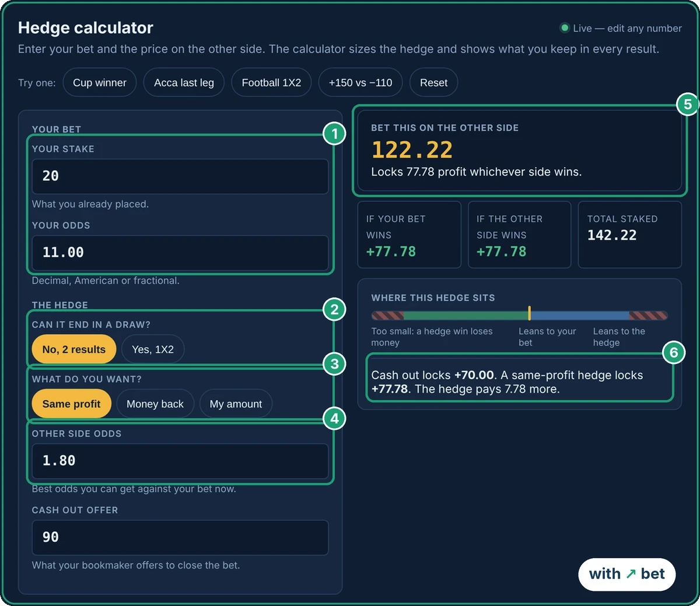Select the 122.22 hedge amount
Viewport: 700px width, 606px height.
(x=412, y=150)
